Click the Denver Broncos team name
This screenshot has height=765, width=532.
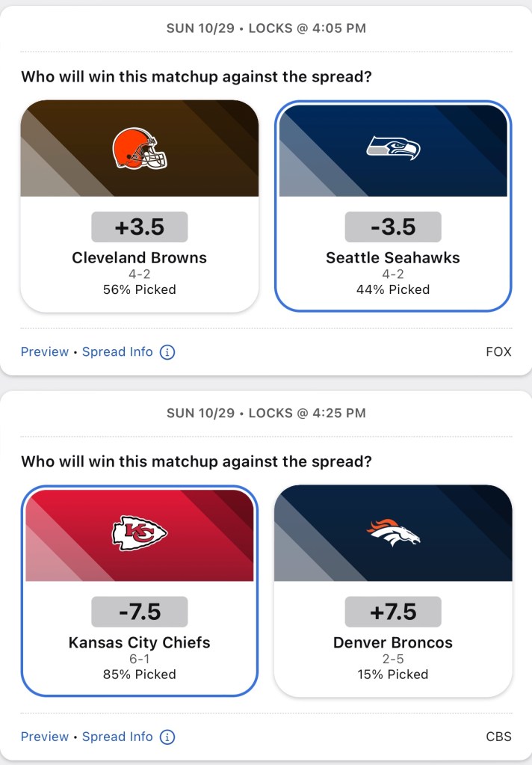pyautogui.click(x=393, y=642)
